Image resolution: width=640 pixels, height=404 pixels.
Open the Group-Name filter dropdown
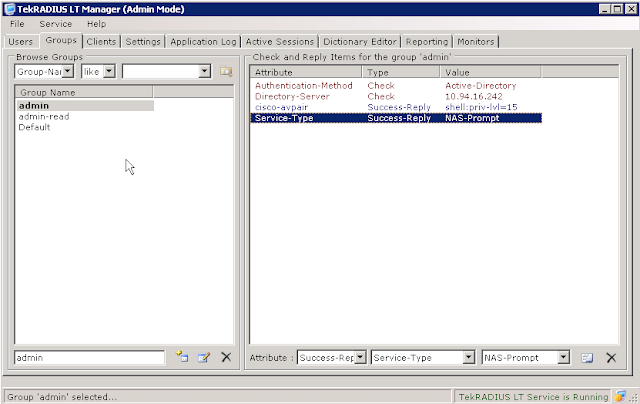(x=68, y=71)
